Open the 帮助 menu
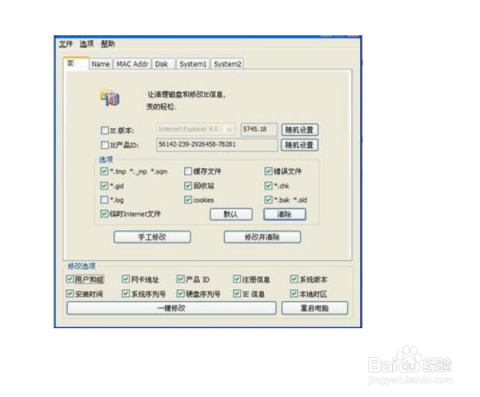 click(x=108, y=44)
